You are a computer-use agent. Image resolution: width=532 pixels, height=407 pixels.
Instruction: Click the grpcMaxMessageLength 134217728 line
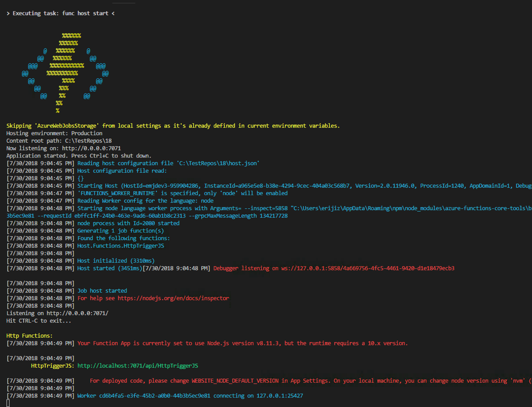click(147, 216)
